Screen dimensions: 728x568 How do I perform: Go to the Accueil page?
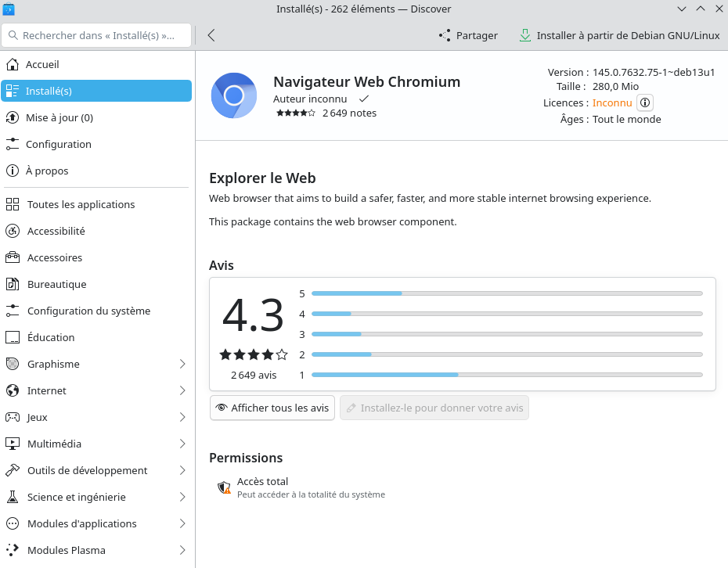[42, 64]
